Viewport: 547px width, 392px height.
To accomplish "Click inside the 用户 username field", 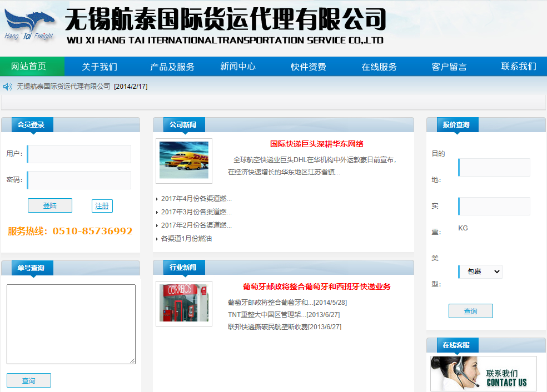I will [x=78, y=154].
